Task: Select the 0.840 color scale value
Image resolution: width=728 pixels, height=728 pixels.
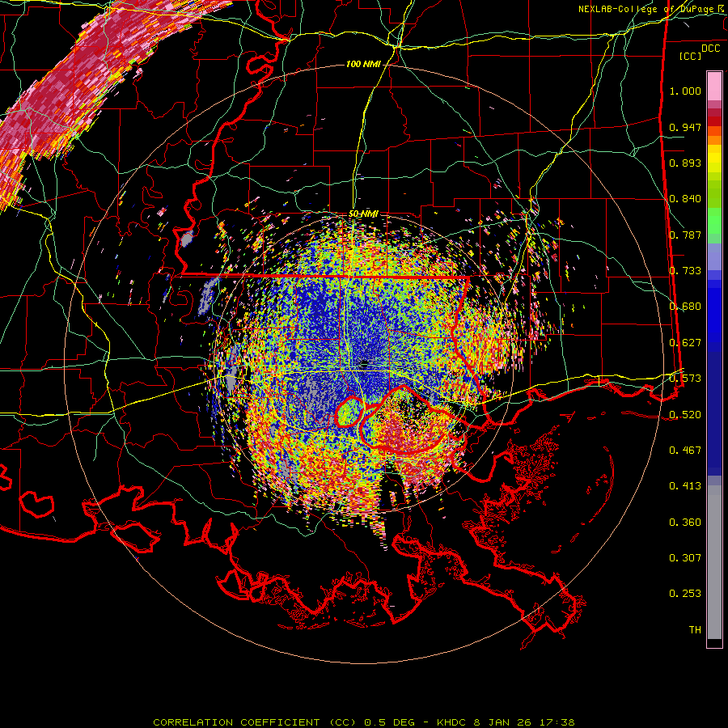Action: (x=685, y=199)
